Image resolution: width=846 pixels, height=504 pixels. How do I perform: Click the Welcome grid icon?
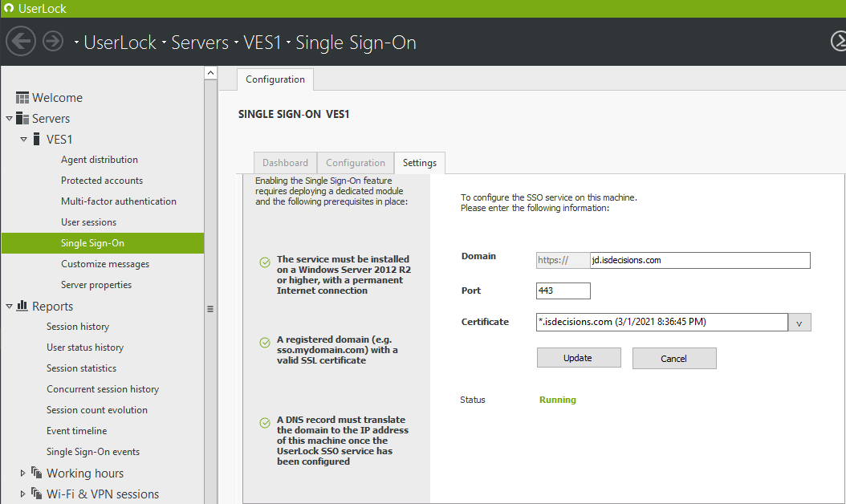tap(22, 98)
